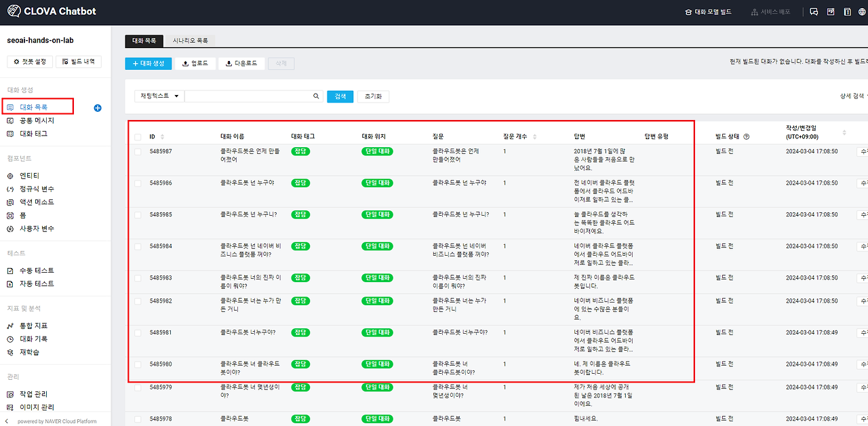Open the 채팅텍스트 search type dropdown
Screen dimensions: 868x426
pyautogui.click(x=159, y=96)
